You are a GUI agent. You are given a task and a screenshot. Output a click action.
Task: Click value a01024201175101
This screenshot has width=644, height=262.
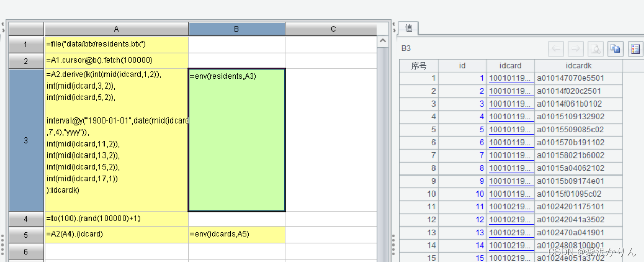570,207
